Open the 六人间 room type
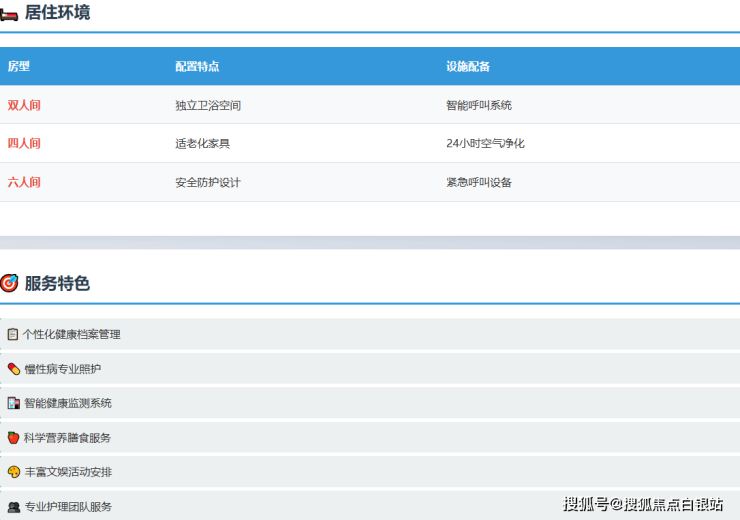This screenshot has width=740, height=520. click(x=24, y=182)
